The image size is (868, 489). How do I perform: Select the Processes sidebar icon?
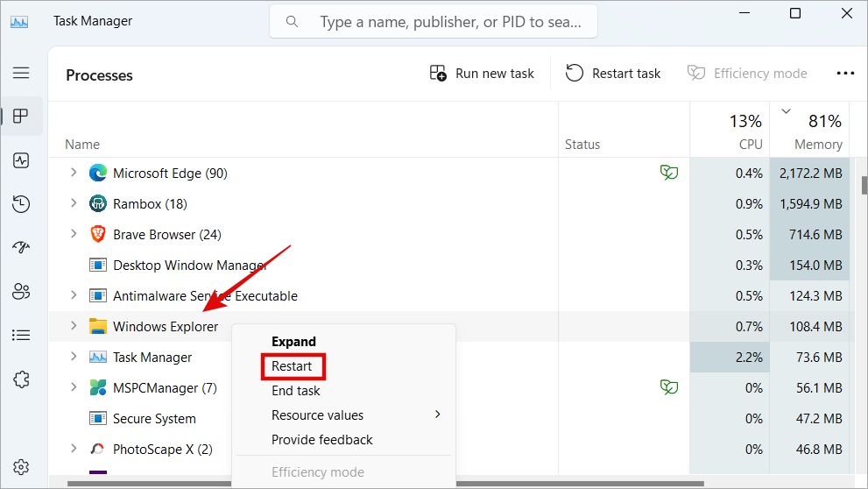[x=21, y=117]
